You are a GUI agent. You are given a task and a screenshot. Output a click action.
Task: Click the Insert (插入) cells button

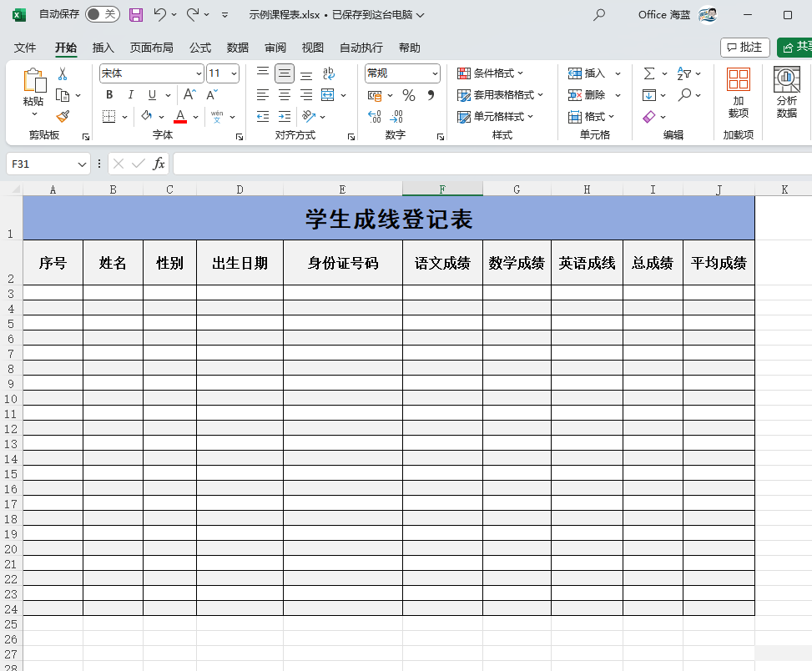click(x=586, y=73)
